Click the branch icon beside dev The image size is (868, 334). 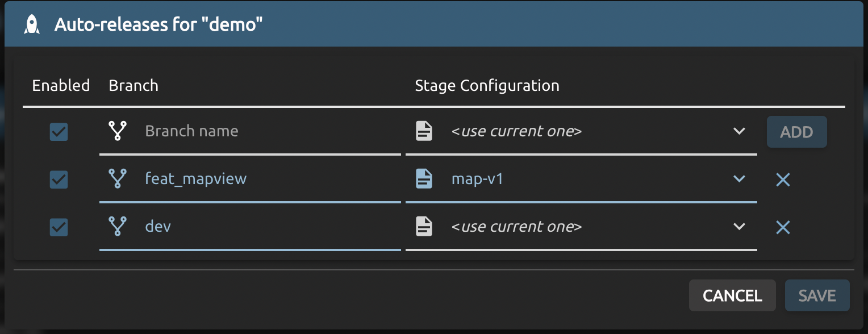click(x=118, y=227)
